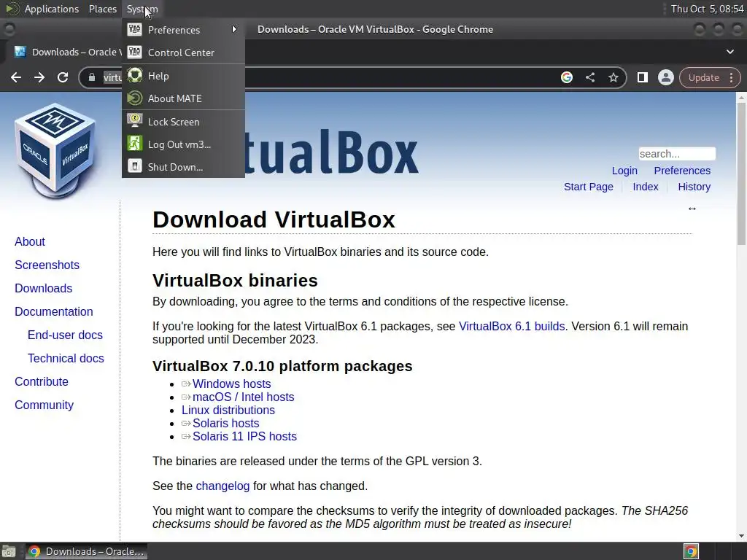Select Preferences in the System menu

click(183, 29)
